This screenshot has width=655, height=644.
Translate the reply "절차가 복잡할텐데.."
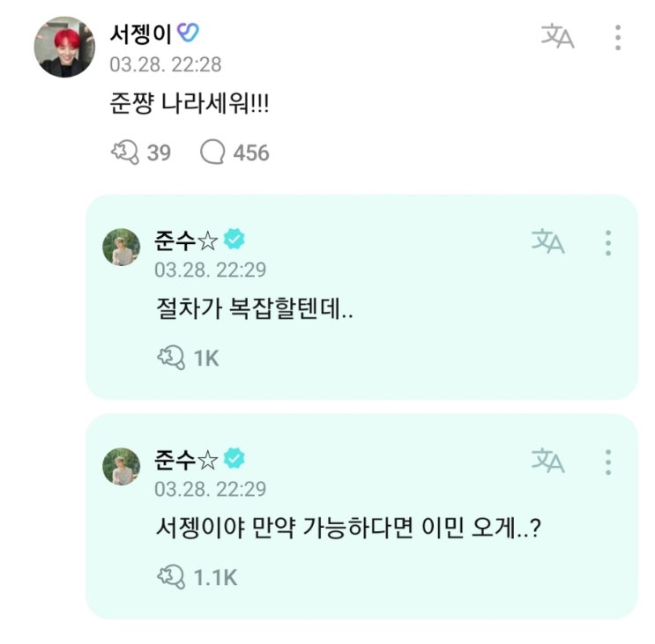click(x=547, y=241)
